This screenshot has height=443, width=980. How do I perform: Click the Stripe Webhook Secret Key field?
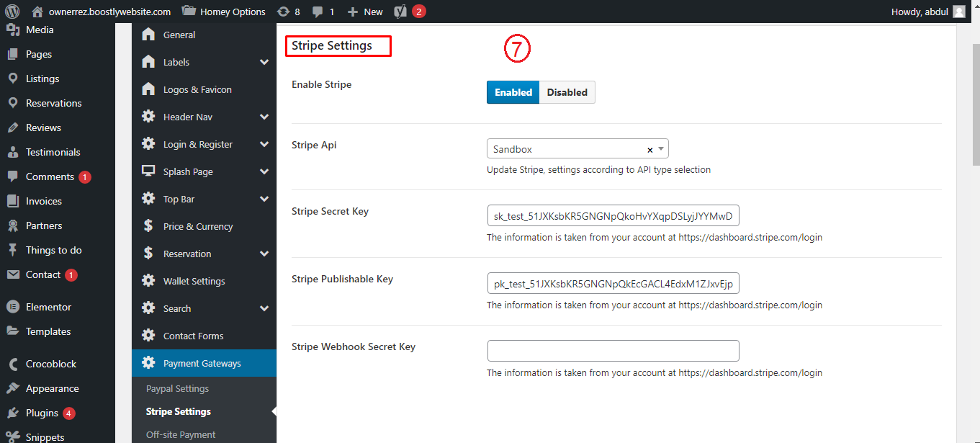pos(613,351)
